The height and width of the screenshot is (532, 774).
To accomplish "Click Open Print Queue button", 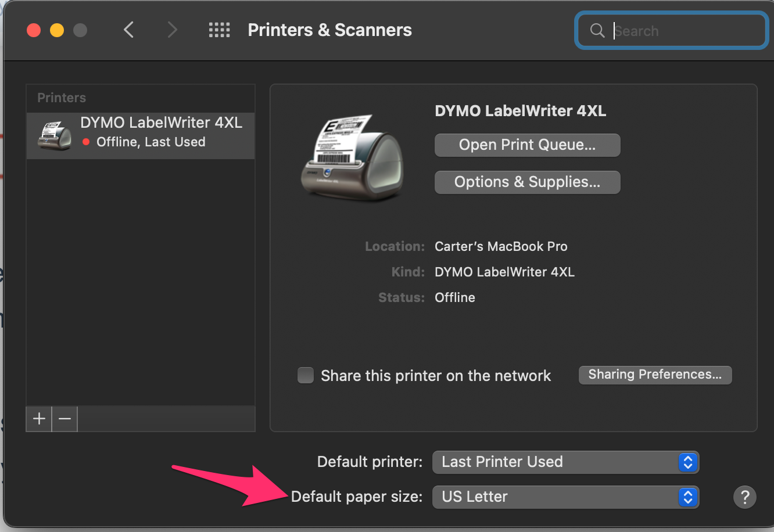I will pos(527,145).
